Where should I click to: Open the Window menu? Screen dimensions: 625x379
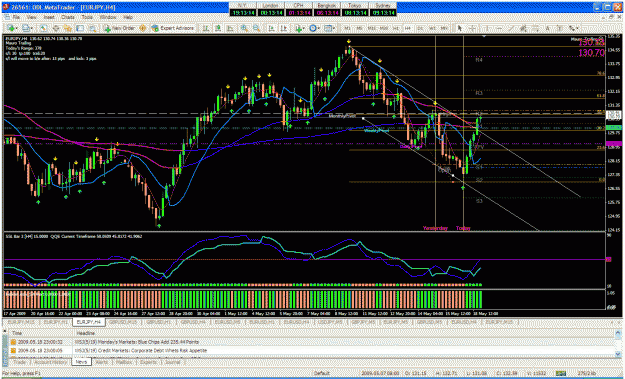108,17
